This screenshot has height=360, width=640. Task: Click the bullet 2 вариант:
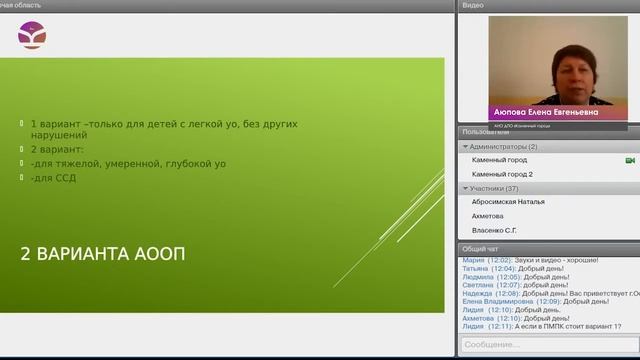tap(57, 149)
